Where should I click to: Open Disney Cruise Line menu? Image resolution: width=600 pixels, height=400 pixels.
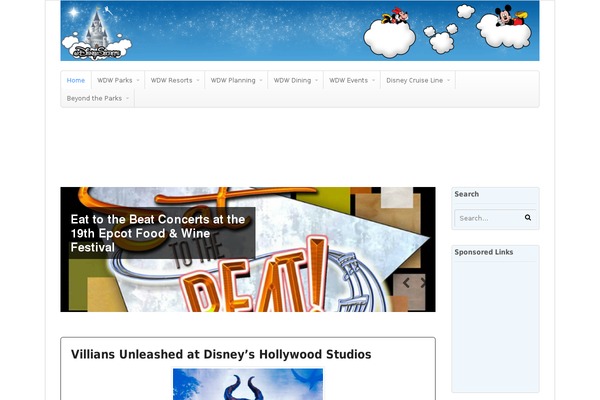point(418,80)
